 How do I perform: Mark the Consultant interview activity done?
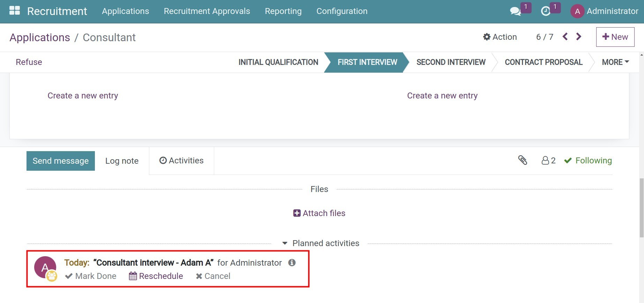pos(91,276)
